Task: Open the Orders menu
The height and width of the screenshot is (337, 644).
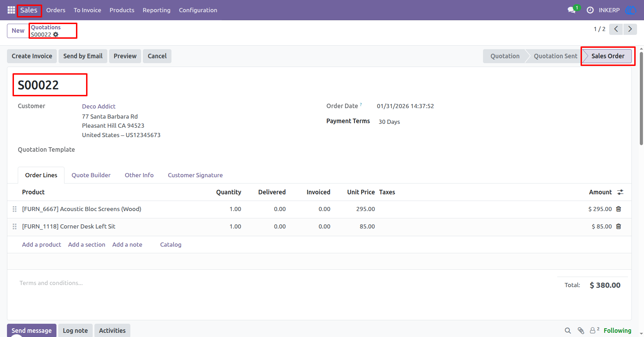Action: point(56,10)
